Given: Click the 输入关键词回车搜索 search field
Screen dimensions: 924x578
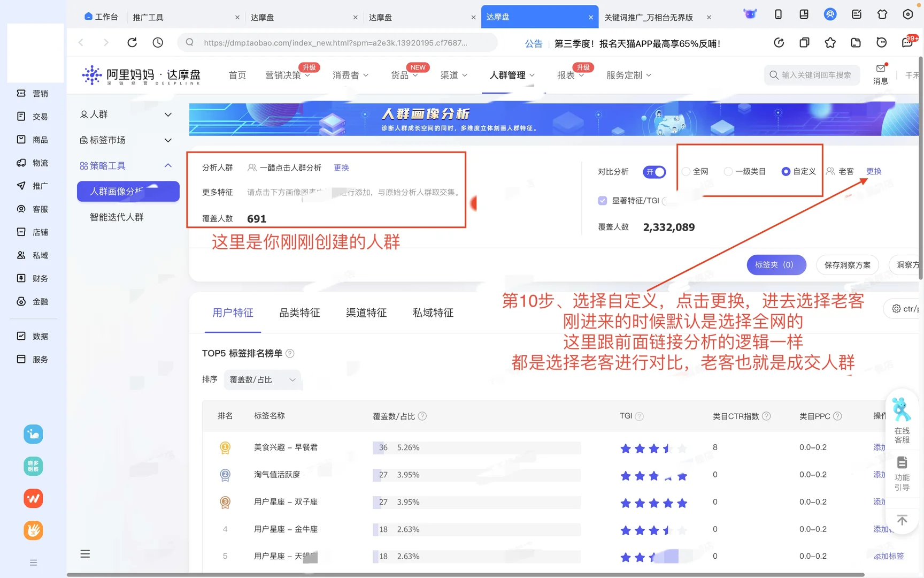Looking at the screenshot, I should pos(811,75).
